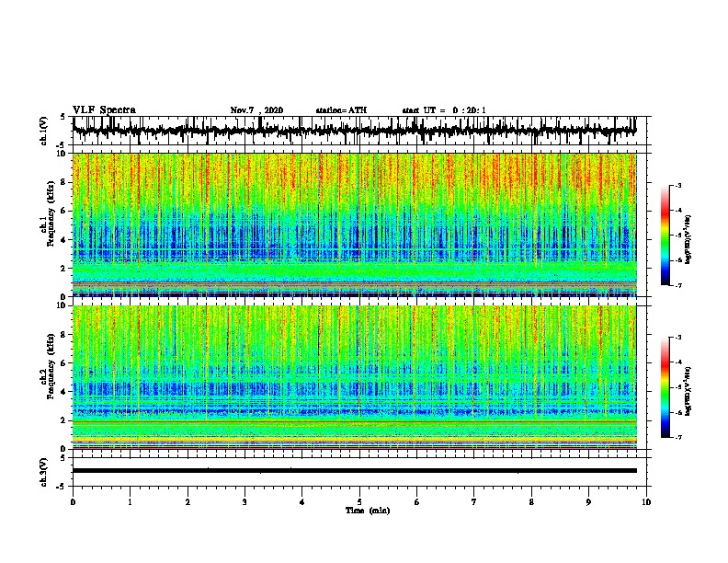The image size is (728, 563).
Task: Click the 'ch.3(V)' axis label
Action: 44,472
